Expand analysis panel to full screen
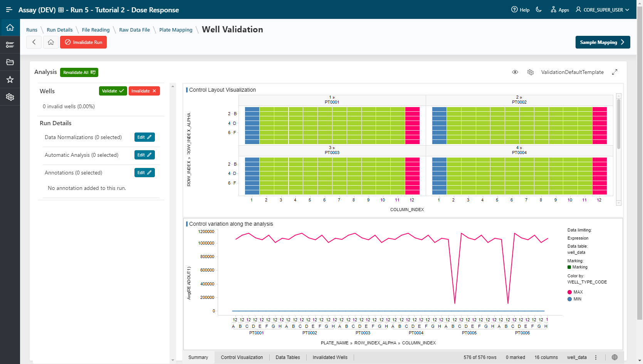Screen dimensions: 643x364 tap(615, 72)
